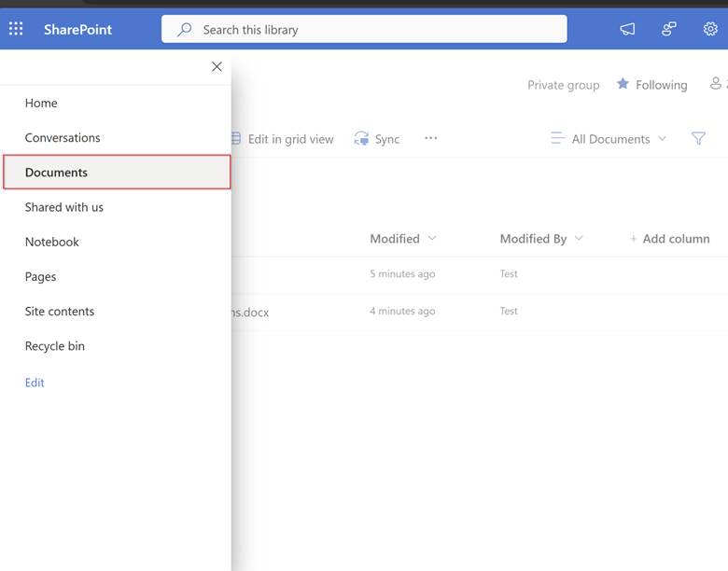Click the filter funnel icon
The image size is (728, 571).
pos(698,138)
